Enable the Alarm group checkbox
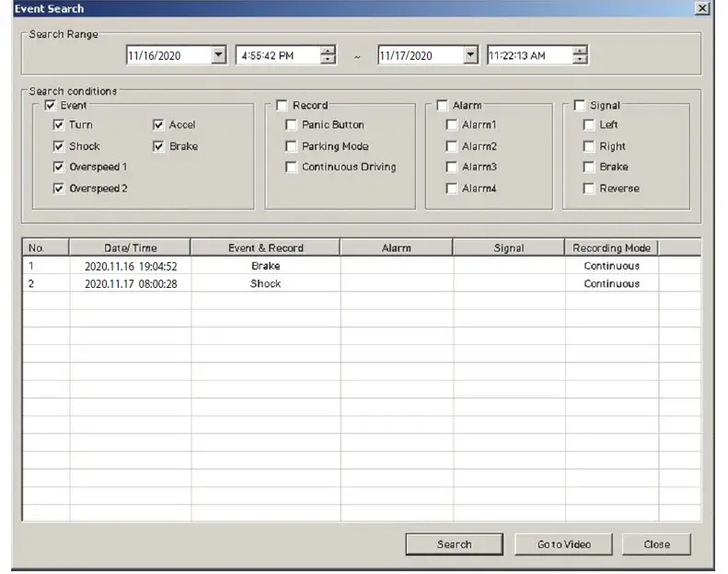 (442, 106)
